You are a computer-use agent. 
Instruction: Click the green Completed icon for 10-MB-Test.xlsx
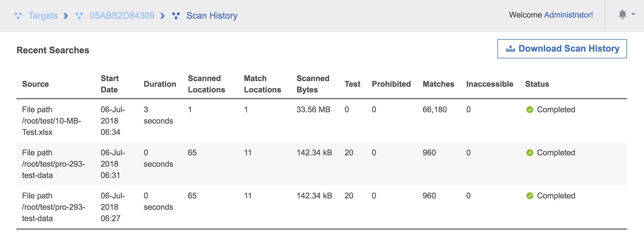pyautogui.click(x=530, y=110)
